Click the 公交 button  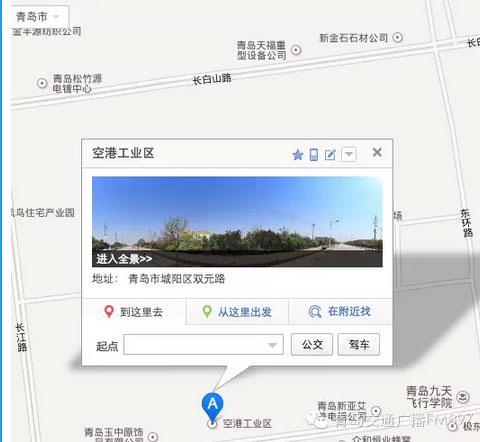(312, 344)
